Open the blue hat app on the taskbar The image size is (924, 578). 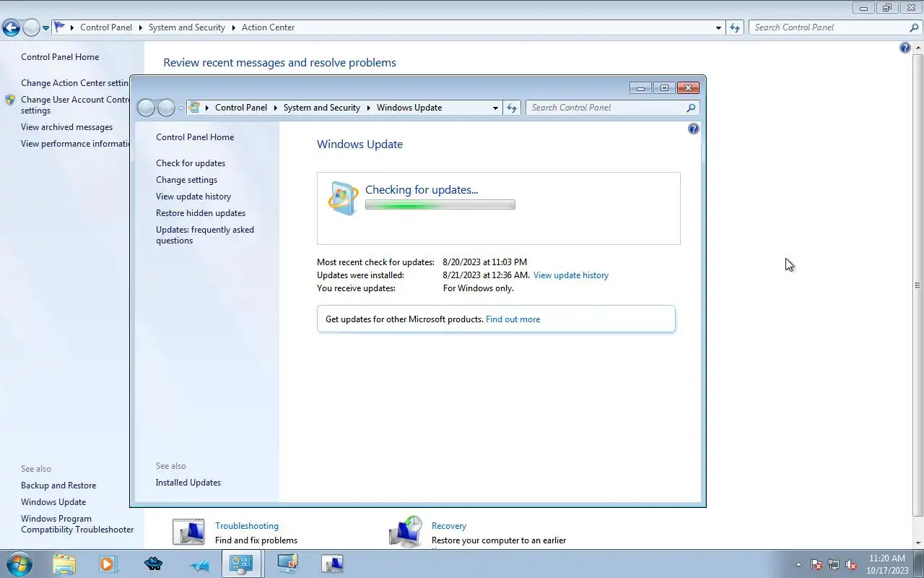pos(153,564)
